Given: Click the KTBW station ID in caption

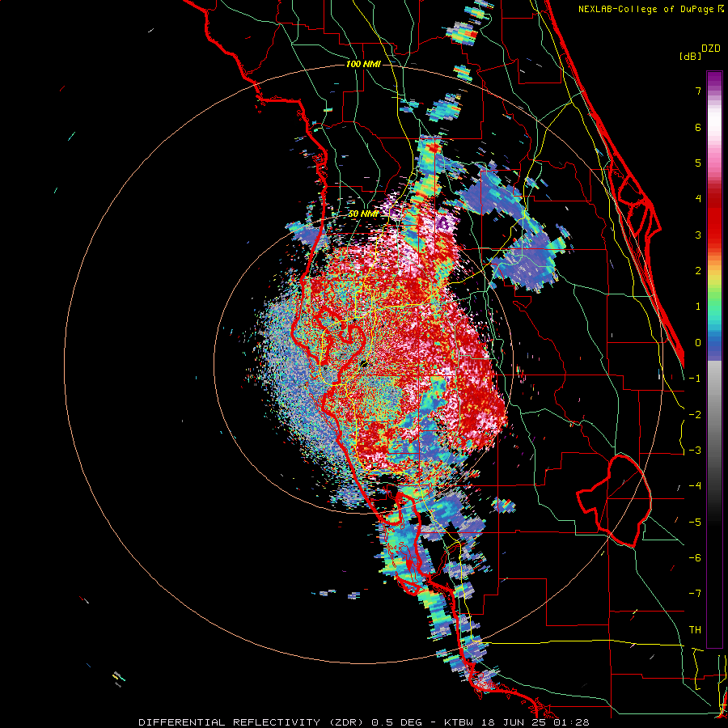Looking at the screenshot, I should click(459, 722).
